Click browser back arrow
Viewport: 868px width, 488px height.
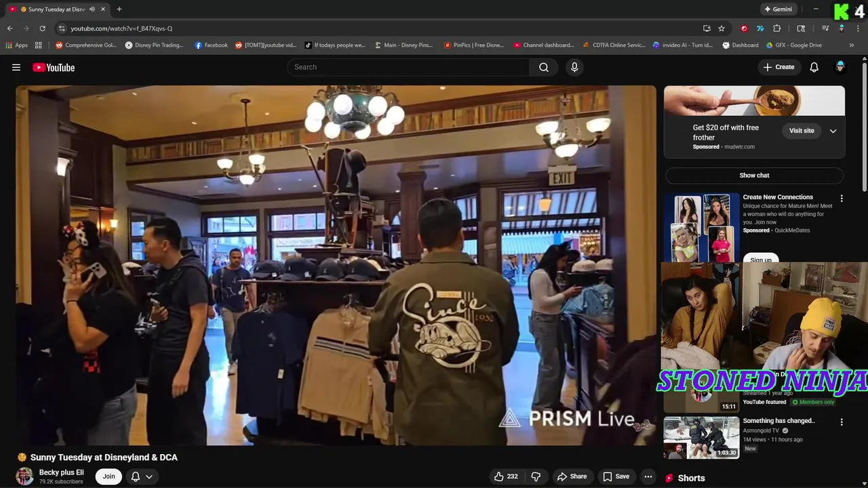[9, 28]
